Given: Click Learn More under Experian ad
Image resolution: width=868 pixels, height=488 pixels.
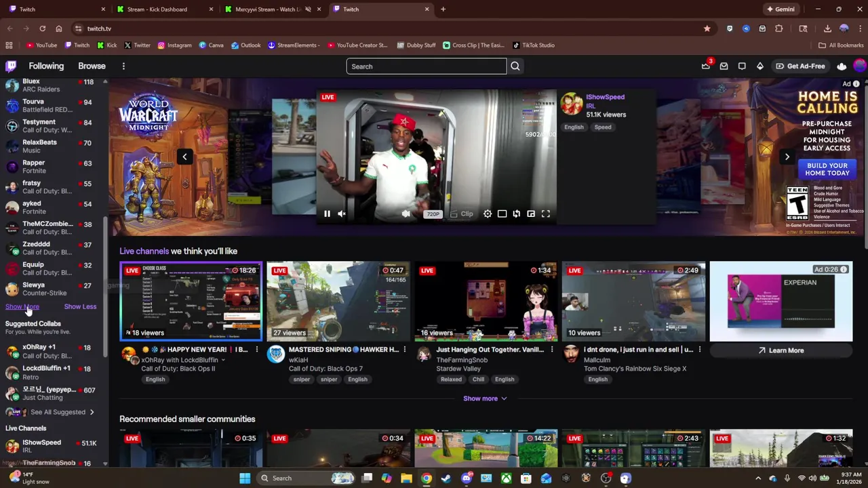Looking at the screenshot, I should pos(781,350).
